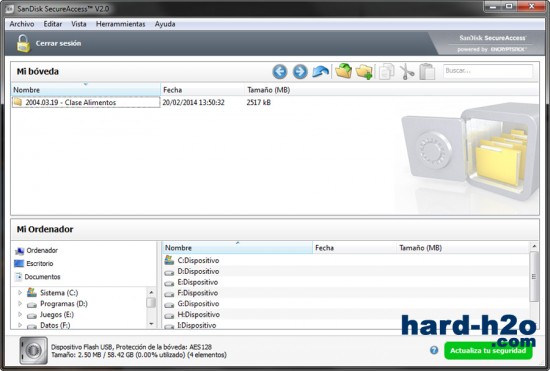Click the vault safe icon in status bar
Image resolution: width=550 pixels, height=371 pixels.
pyautogui.click(x=33, y=350)
